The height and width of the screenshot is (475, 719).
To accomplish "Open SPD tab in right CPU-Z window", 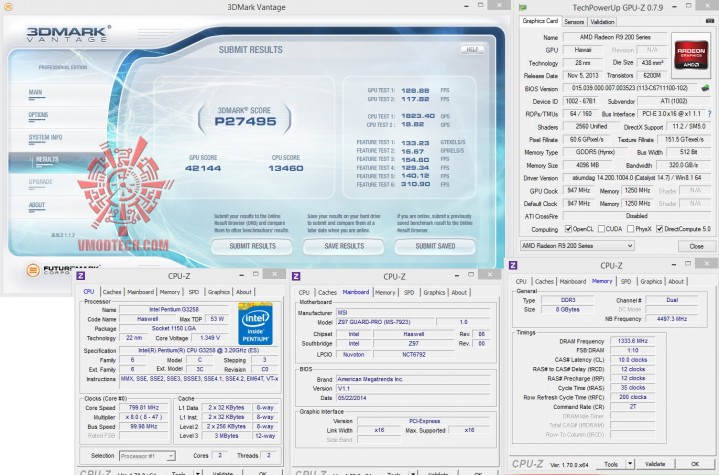I will tap(626, 282).
